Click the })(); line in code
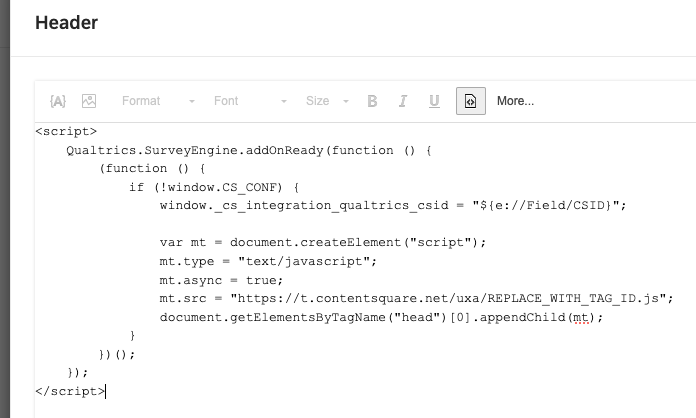 [117, 354]
